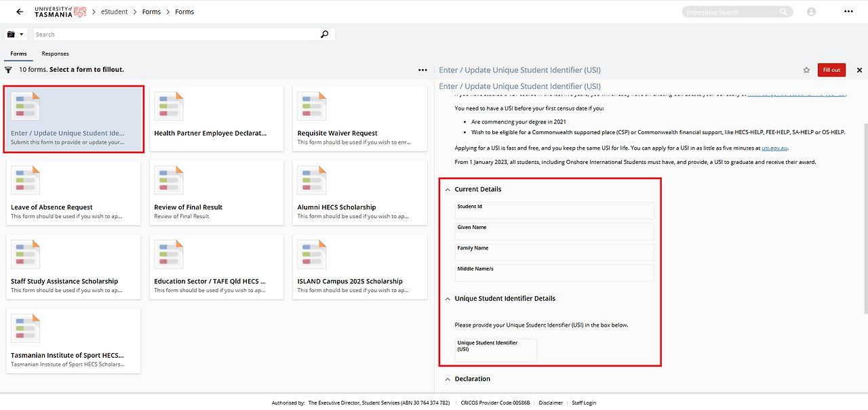Click the Middle Name/s field
This screenshot has height=410, width=868.
[555, 273]
